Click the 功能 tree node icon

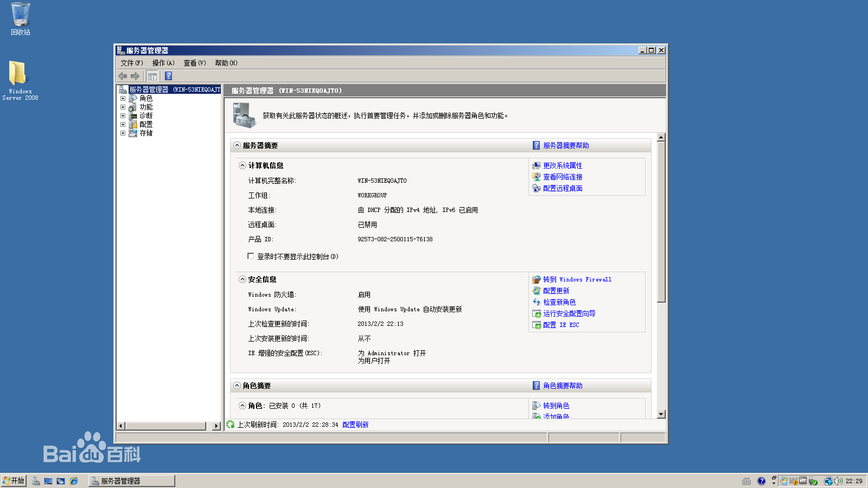pos(133,107)
